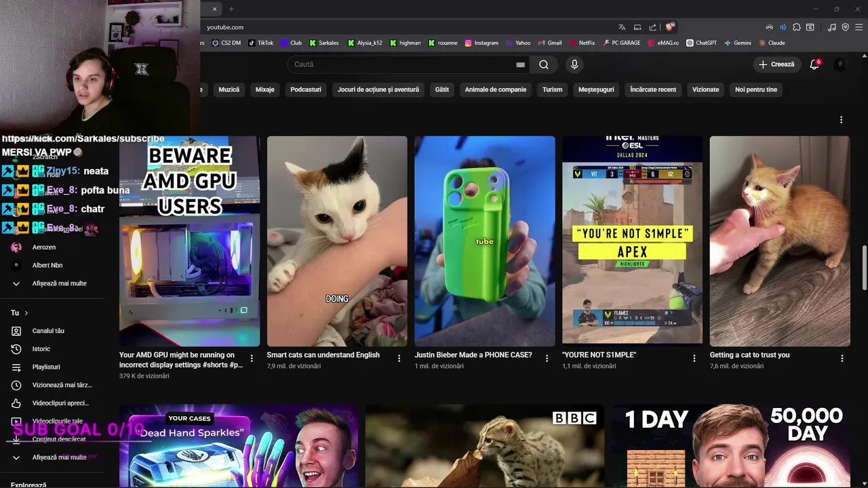The width and height of the screenshot is (868, 488).
Task: Click the translate page icon in address bar
Action: click(622, 27)
